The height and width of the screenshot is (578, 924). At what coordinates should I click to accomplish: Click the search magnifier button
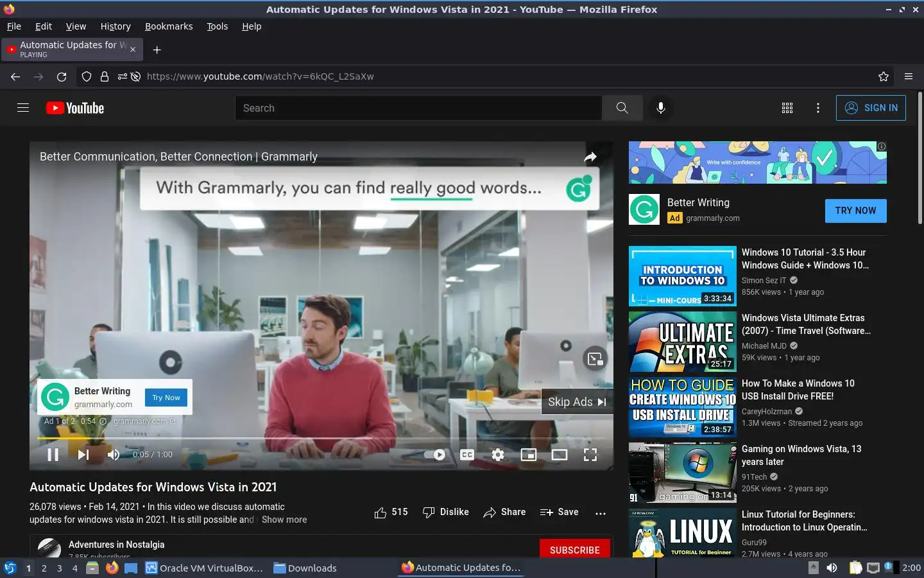[x=622, y=108]
